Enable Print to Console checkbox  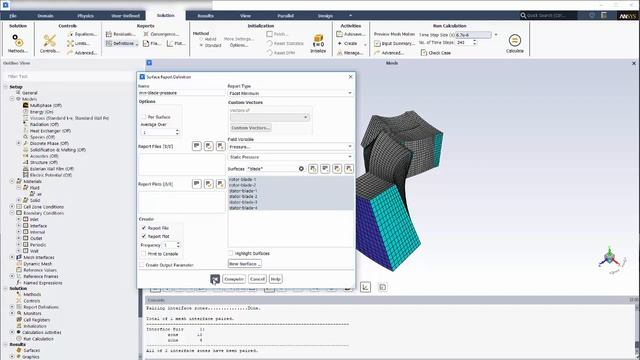(x=144, y=254)
